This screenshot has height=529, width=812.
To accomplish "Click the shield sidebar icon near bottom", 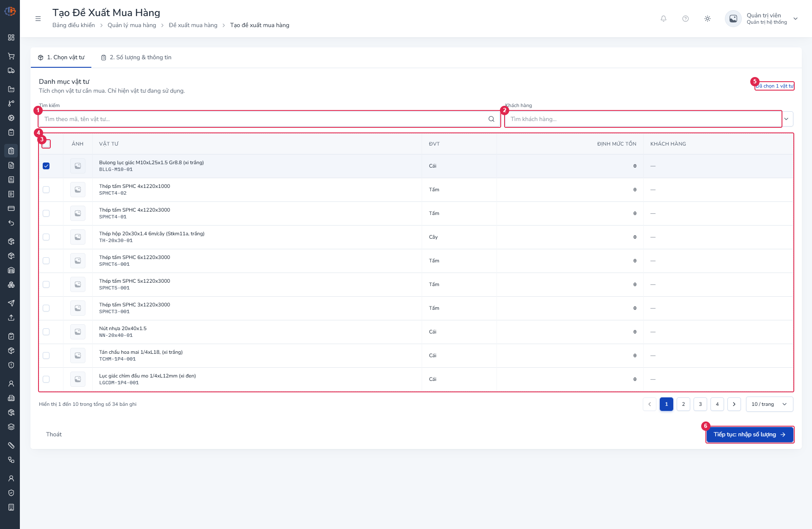I will (11, 493).
